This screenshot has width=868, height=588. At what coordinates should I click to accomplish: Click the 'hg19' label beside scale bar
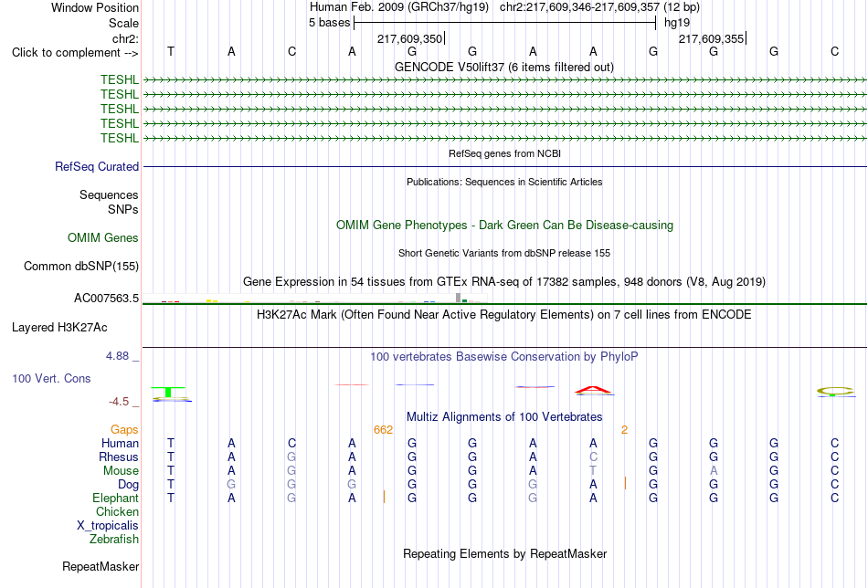click(x=677, y=23)
